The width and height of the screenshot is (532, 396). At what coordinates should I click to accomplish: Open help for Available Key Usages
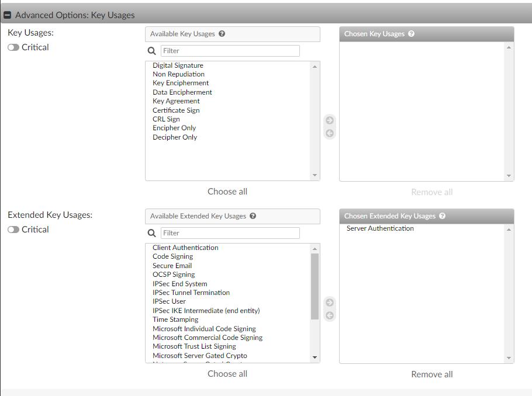[221, 34]
